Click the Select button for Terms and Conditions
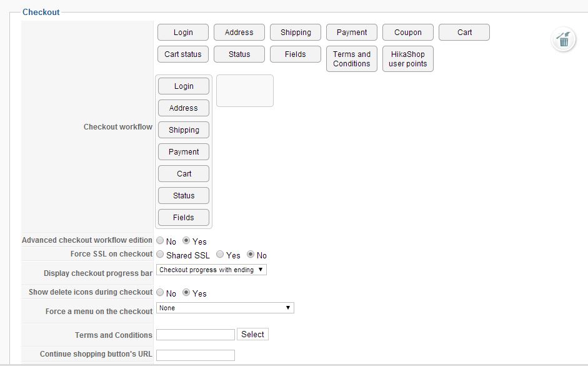The height and width of the screenshot is (366, 588). tap(252, 335)
